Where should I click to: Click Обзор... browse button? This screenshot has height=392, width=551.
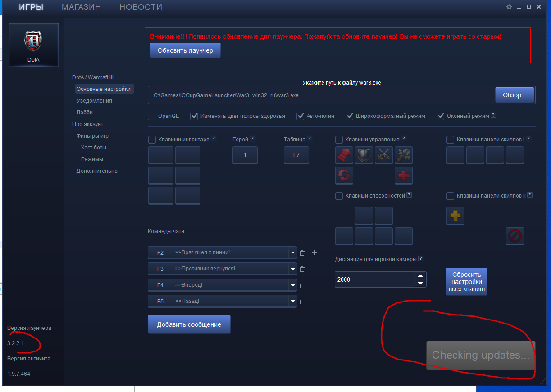pyautogui.click(x=515, y=95)
